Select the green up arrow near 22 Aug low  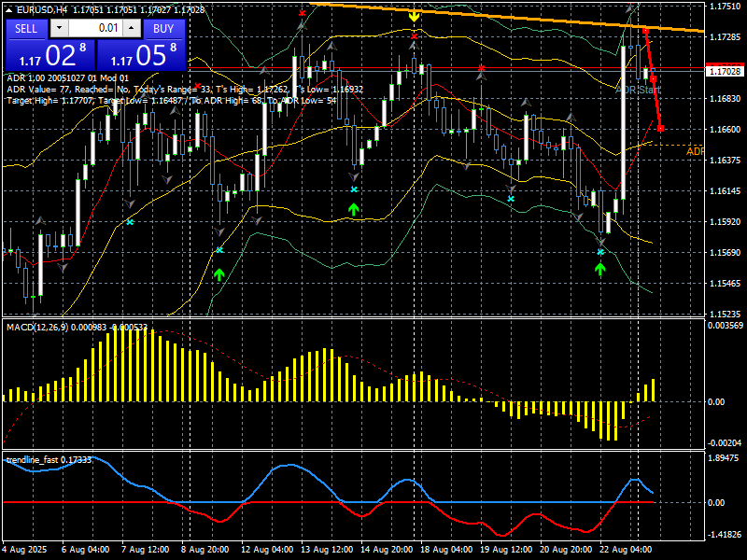tap(600, 270)
